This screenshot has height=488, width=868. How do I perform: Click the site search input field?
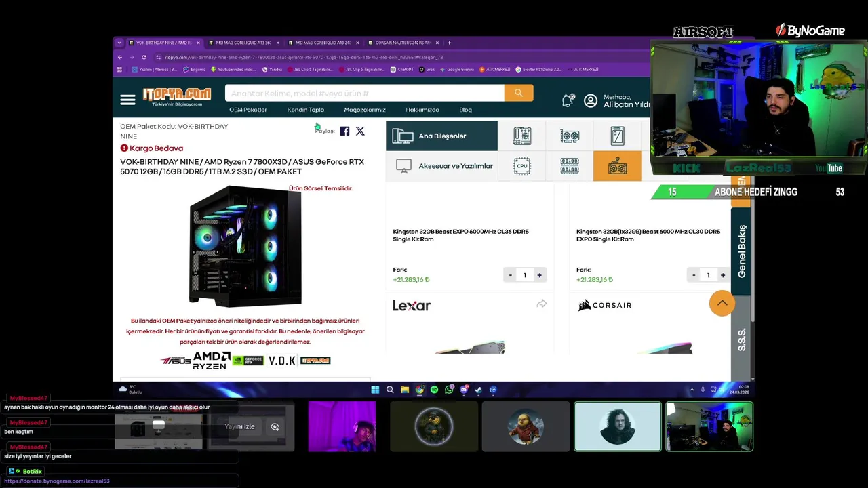tap(365, 93)
